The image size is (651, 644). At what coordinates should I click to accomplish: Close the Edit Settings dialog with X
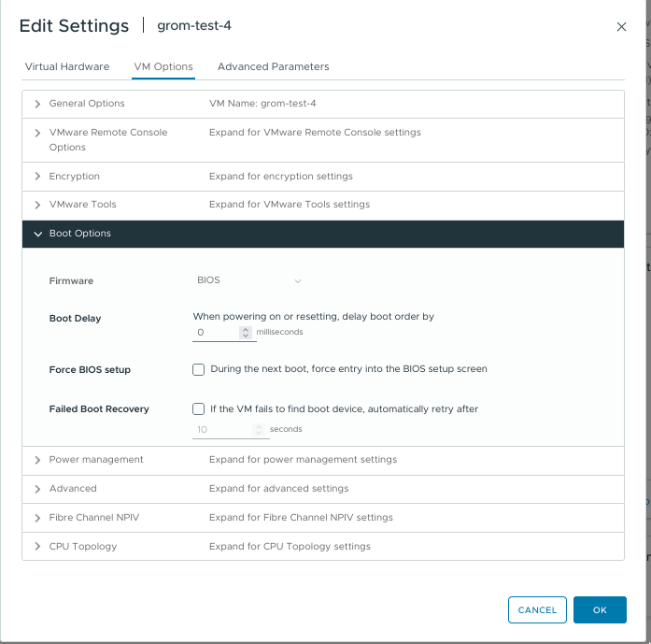tap(621, 27)
